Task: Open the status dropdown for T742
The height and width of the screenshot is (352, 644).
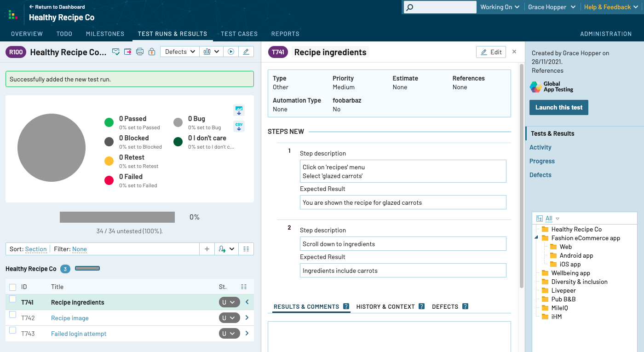Action: [x=229, y=318]
